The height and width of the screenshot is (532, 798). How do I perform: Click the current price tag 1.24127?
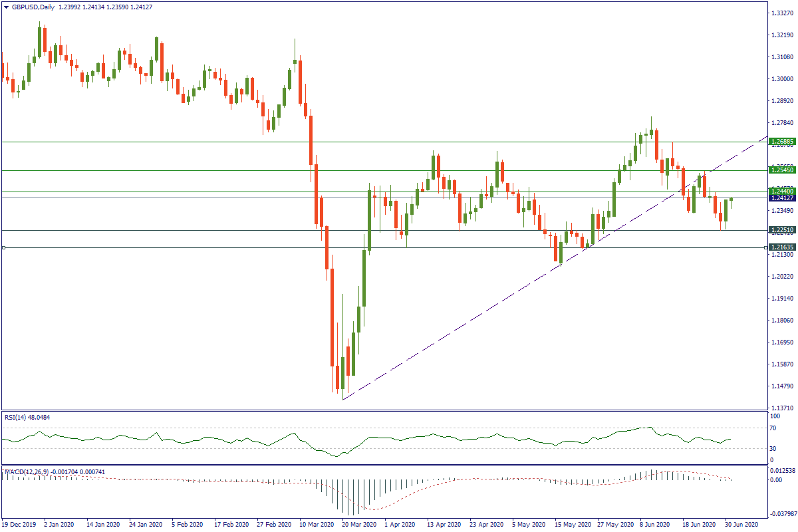pyautogui.click(x=782, y=198)
